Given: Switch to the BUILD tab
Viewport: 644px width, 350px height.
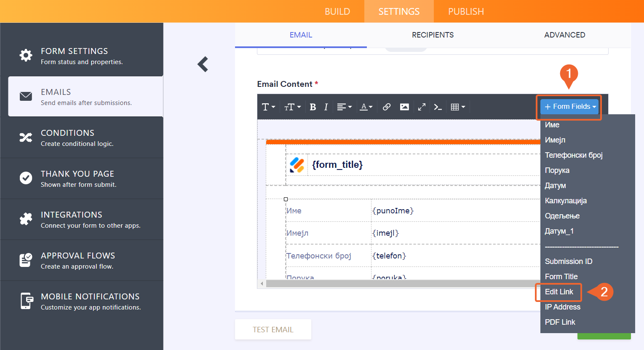Looking at the screenshot, I should [x=337, y=11].
